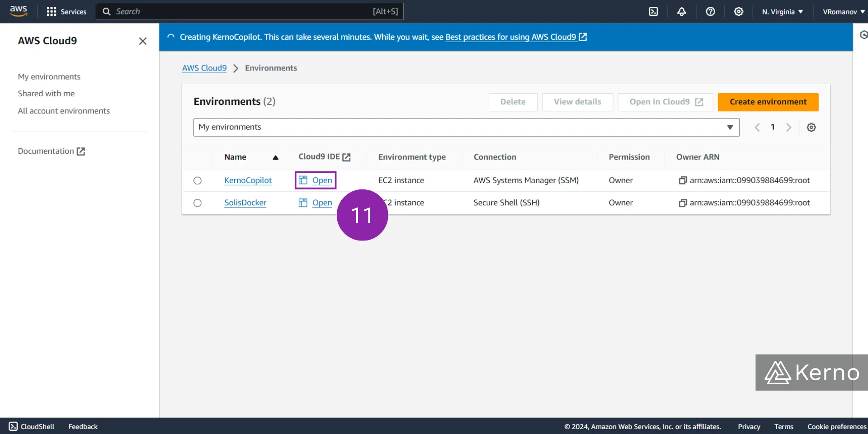The height and width of the screenshot is (434, 868).
Task: Select the KernoCopilot radio button
Action: [x=198, y=180]
